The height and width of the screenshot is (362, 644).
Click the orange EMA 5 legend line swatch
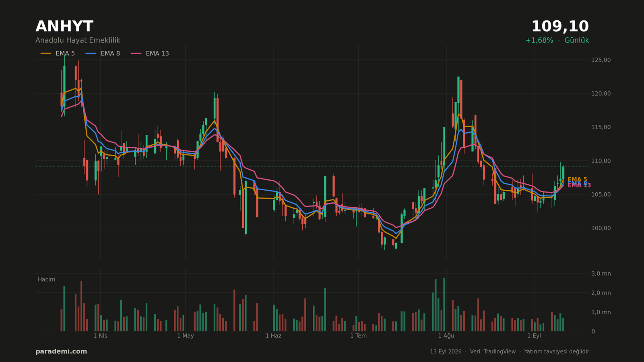coord(46,53)
